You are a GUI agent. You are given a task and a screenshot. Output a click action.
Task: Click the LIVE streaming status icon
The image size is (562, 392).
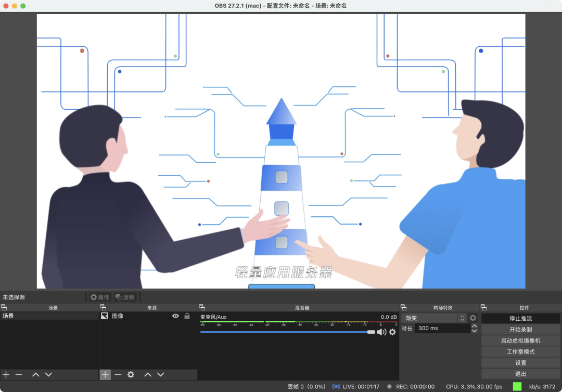(x=336, y=387)
